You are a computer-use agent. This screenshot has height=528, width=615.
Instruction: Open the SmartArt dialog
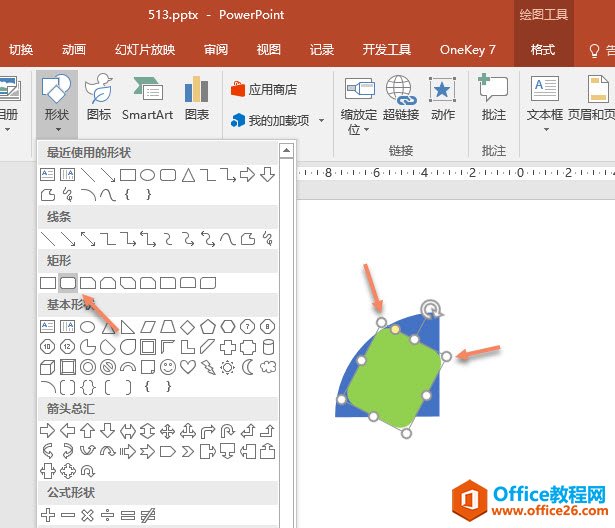pos(147,98)
